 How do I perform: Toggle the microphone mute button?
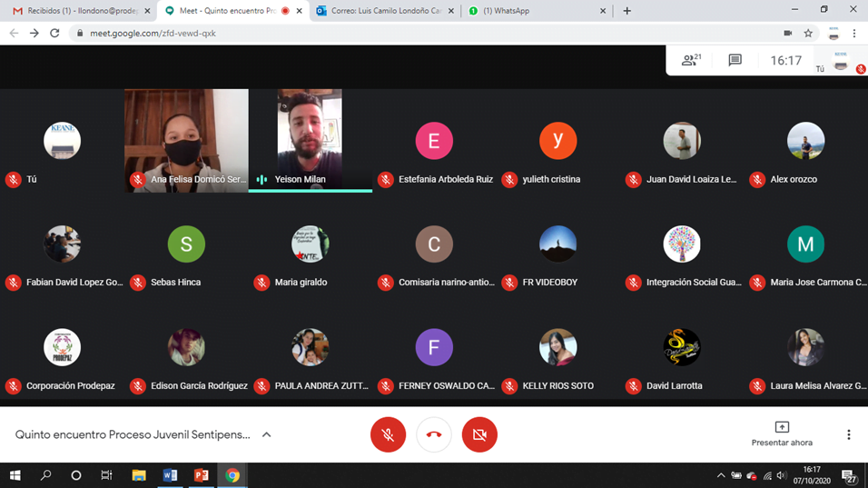(x=388, y=435)
